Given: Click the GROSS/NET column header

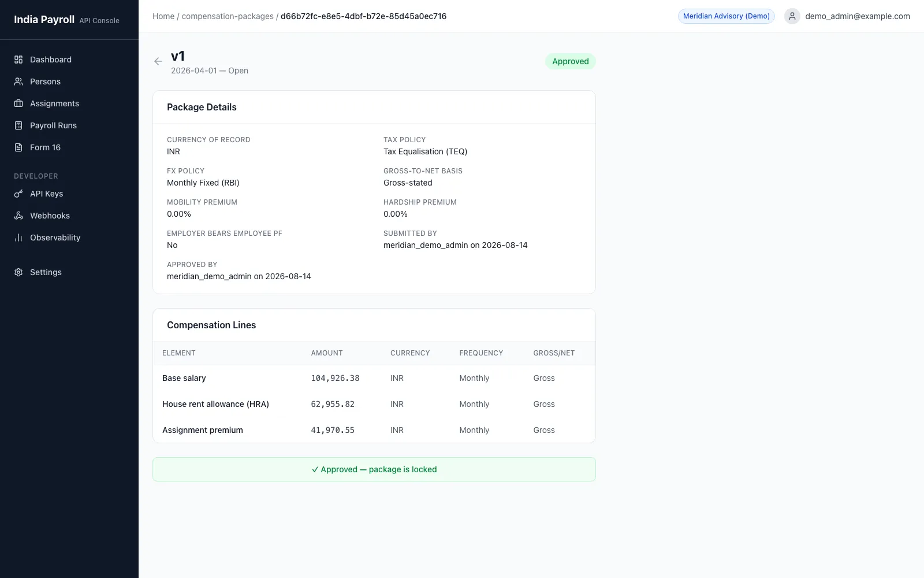Looking at the screenshot, I should (x=554, y=353).
